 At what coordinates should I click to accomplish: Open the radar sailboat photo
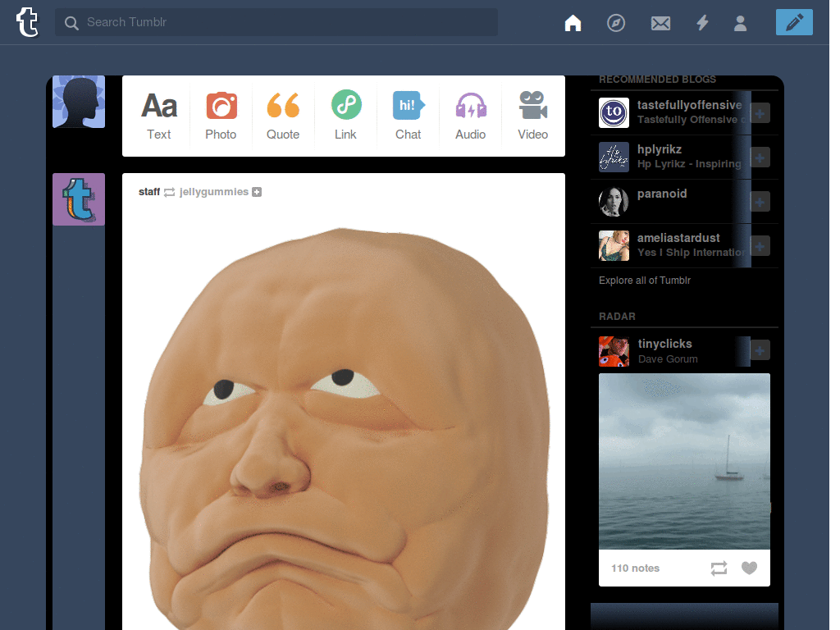coord(684,461)
